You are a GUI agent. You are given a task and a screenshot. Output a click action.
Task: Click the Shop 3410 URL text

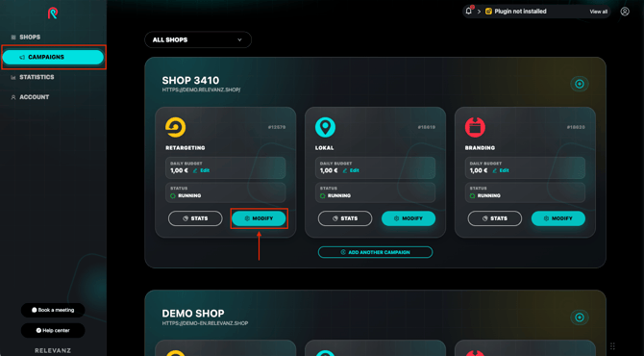201,89
